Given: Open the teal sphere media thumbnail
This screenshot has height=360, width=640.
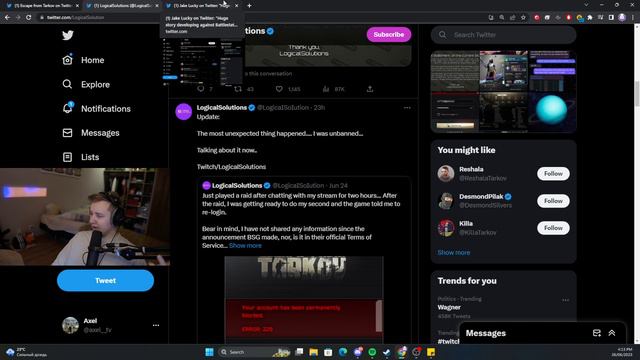Looking at the screenshot, I should 552,111.
